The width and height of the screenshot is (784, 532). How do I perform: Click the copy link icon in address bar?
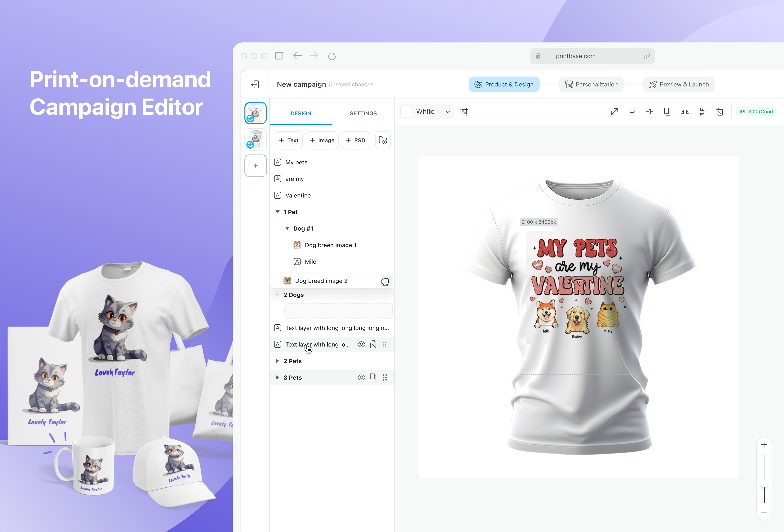tap(647, 56)
